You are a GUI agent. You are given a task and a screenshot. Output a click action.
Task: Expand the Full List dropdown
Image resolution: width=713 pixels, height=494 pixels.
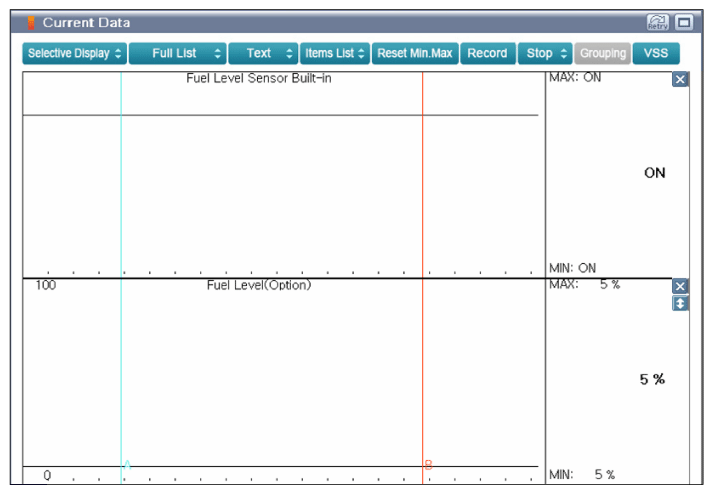pos(177,53)
